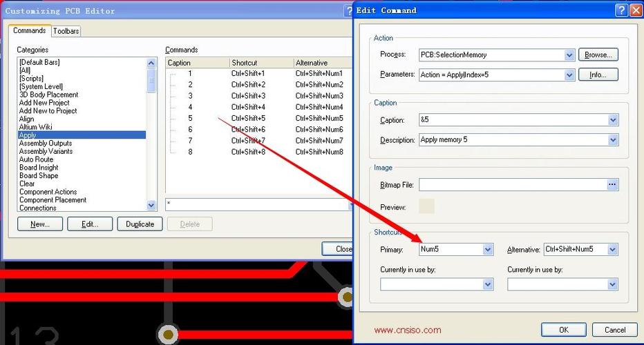Image resolution: width=644 pixels, height=345 pixels.
Task: Click categories list scroll up arrow
Action: click(x=151, y=63)
